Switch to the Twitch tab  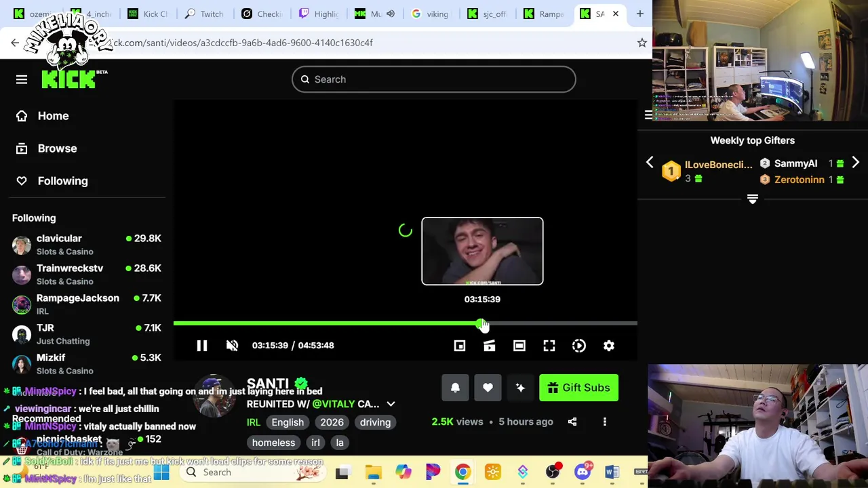point(205,14)
